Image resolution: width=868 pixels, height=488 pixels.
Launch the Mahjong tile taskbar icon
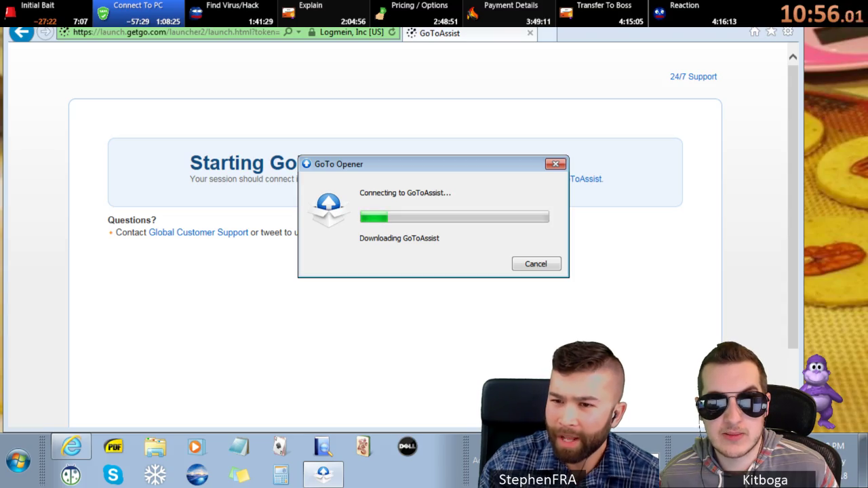pos(364,447)
